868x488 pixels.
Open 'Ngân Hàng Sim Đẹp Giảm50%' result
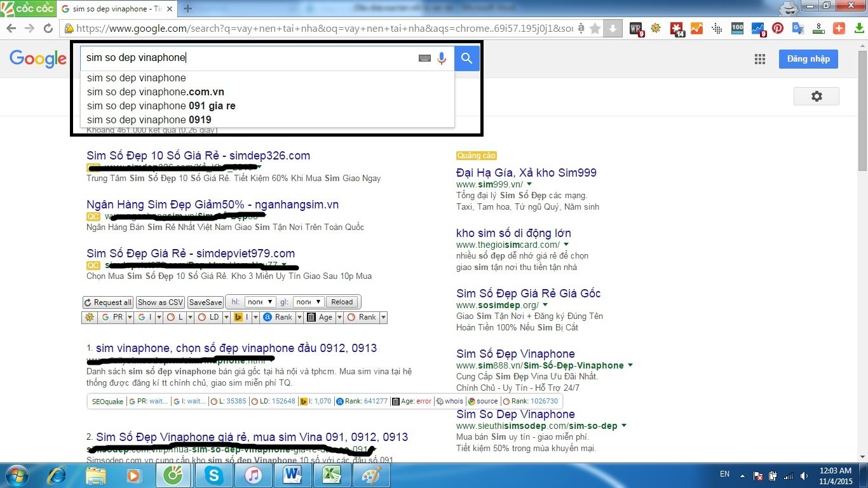point(213,205)
